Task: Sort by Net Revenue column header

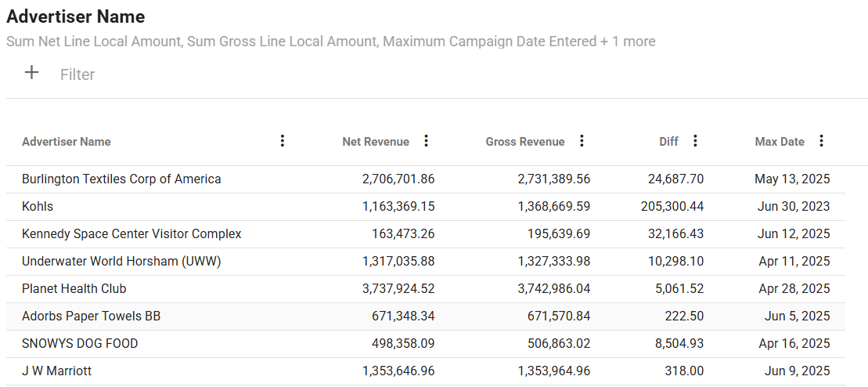Action: click(x=376, y=142)
